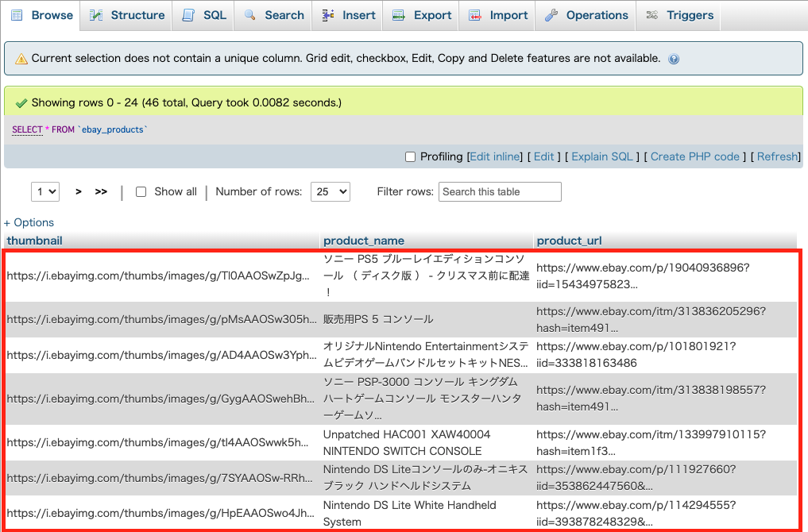The width and height of the screenshot is (808, 532).
Task: Select the thumbnail cell ending '7SYAAOSw-RRh...'
Action: click(162, 478)
